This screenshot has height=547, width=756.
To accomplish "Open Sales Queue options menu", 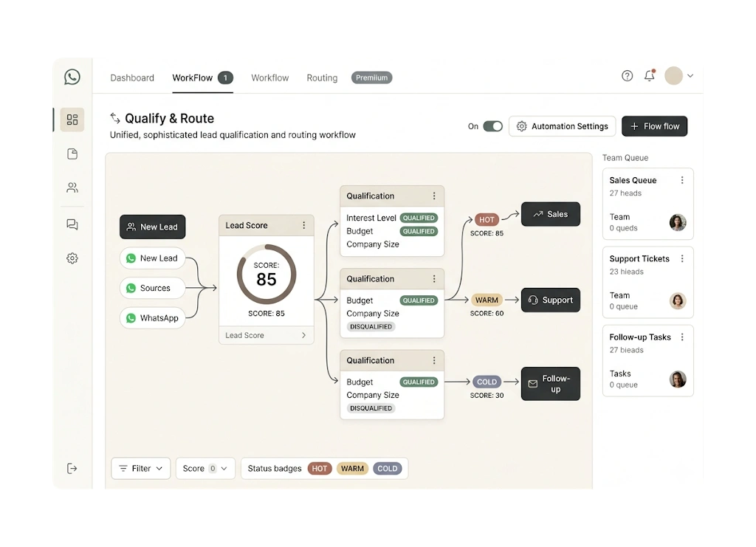I will tap(681, 180).
